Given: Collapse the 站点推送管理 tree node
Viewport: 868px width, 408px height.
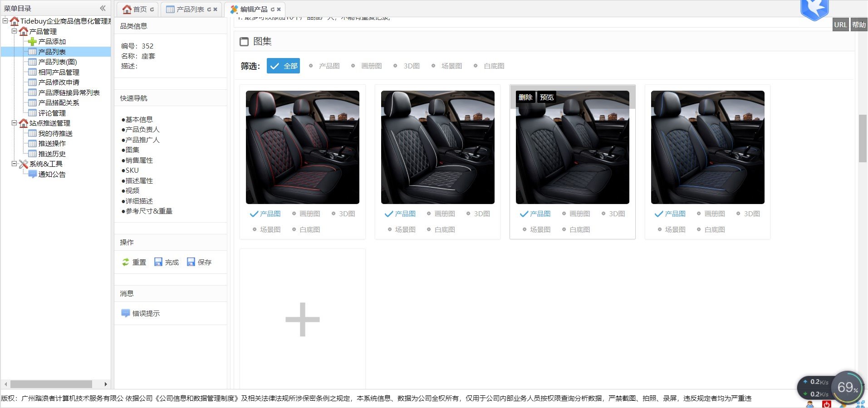Looking at the screenshot, I should (x=14, y=123).
